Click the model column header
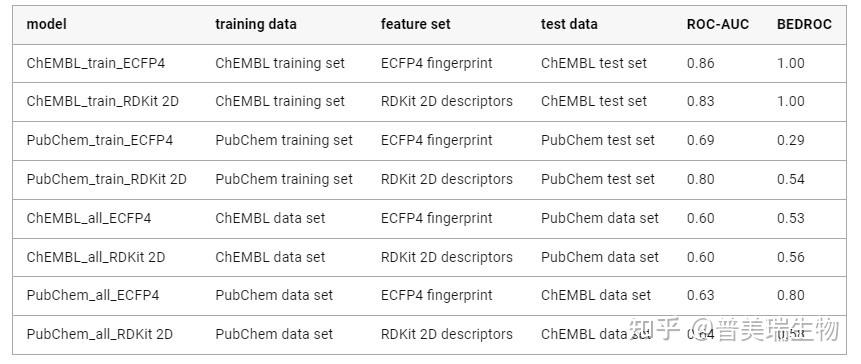This screenshot has height=364, width=861. click(47, 25)
